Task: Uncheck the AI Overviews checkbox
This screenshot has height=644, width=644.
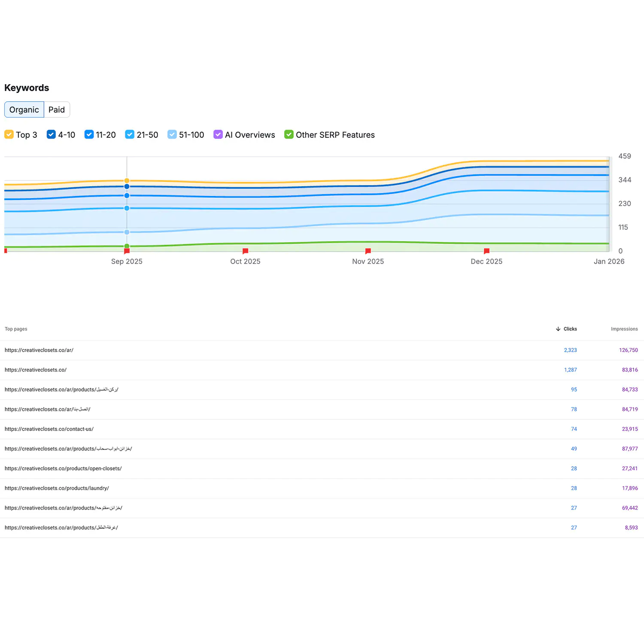Action: pos(218,134)
